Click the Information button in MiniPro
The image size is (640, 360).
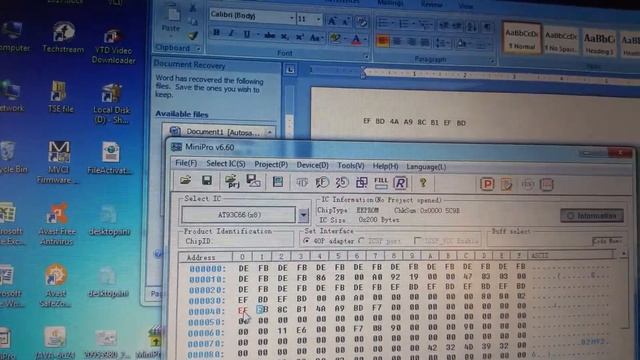[592, 216]
